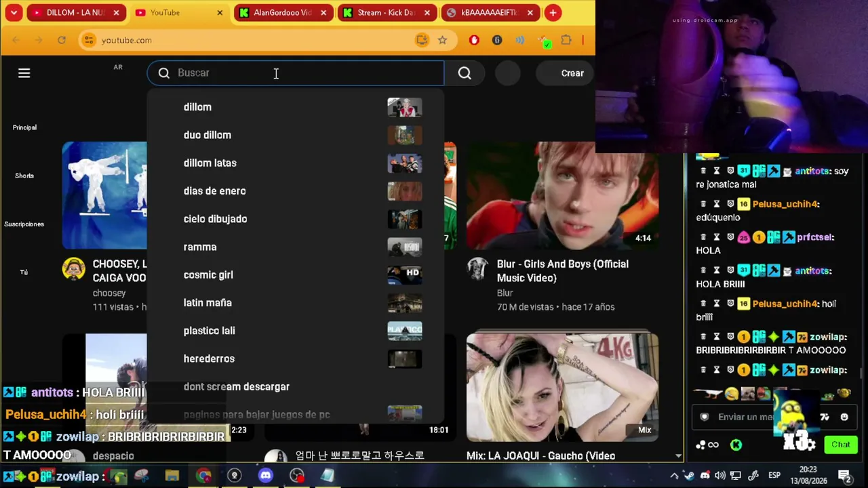The image size is (868, 488).
Task: Open the YouTube hamburger guide menu
Action: (x=24, y=73)
